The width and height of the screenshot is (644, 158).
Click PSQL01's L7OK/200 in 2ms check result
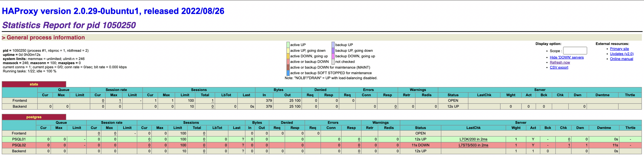point(473,139)
